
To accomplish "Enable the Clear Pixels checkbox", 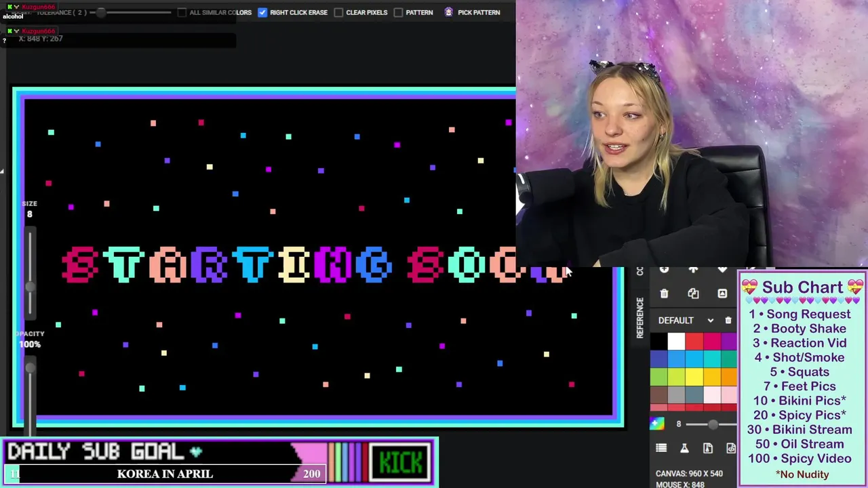I will (338, 12).
